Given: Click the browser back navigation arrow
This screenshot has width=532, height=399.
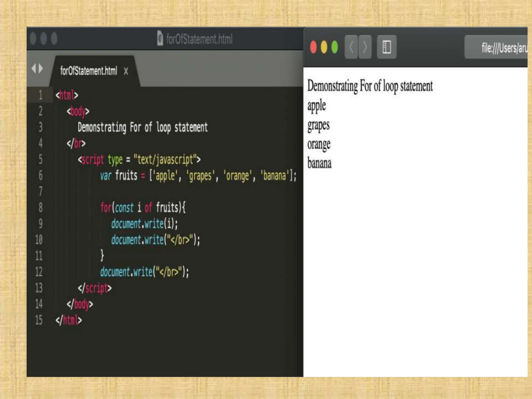Looking at the screenshot, I should click(351, 47).
